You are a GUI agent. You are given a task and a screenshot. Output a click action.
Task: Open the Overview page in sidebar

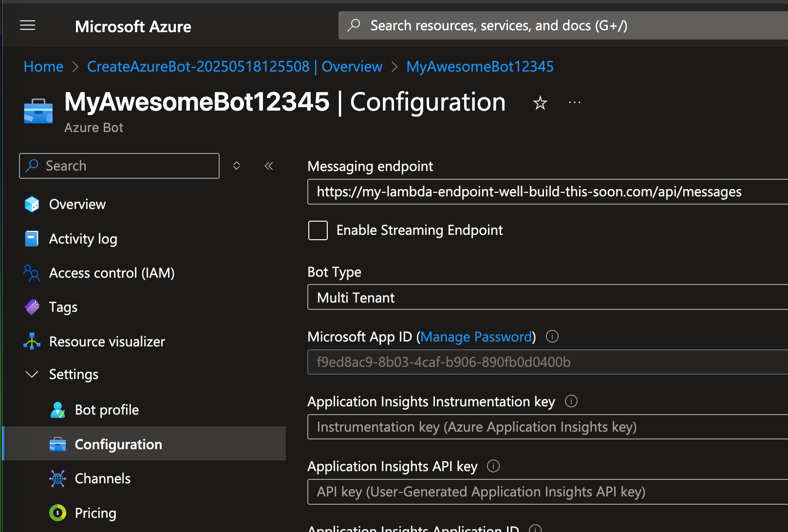pyautogui.click(x=77, y=204)
